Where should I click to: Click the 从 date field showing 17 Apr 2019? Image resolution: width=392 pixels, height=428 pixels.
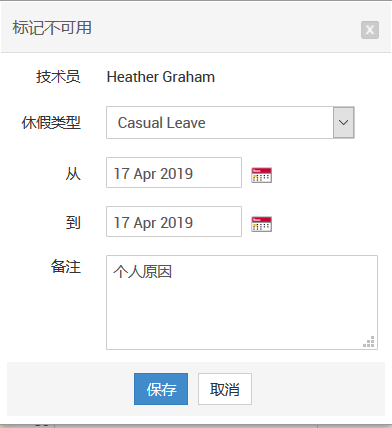pos(174,173)
